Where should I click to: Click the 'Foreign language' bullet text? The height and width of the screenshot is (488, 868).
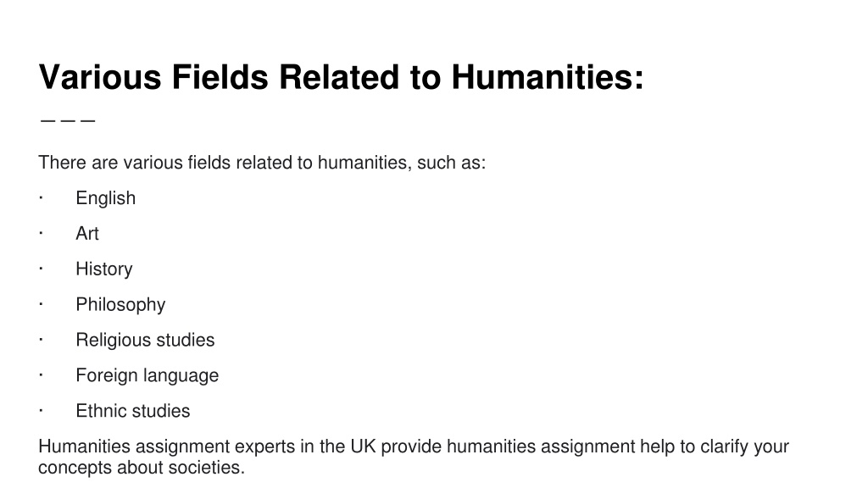point(147,375)
